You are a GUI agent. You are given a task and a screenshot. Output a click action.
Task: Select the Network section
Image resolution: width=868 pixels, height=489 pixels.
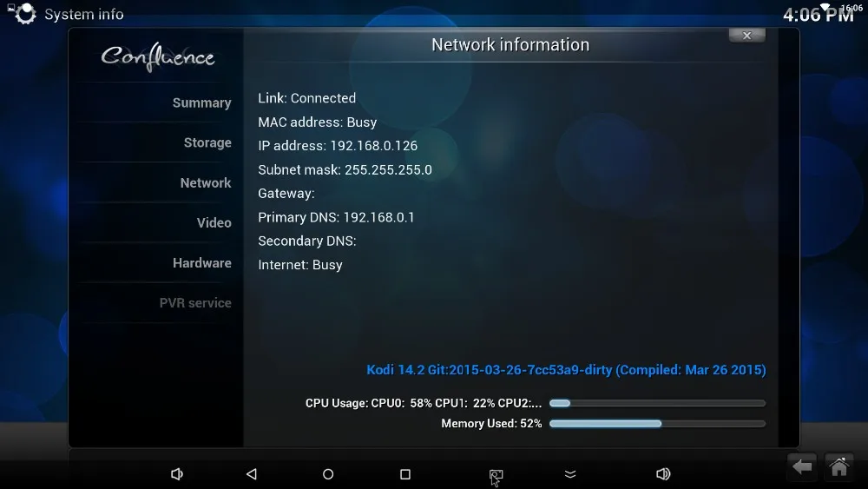206,182
